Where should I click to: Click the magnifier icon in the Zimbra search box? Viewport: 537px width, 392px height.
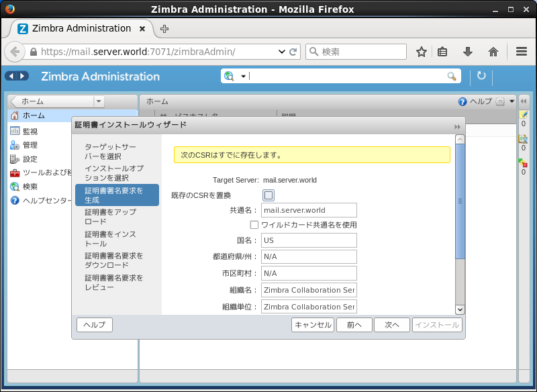[x=452, y=76]
